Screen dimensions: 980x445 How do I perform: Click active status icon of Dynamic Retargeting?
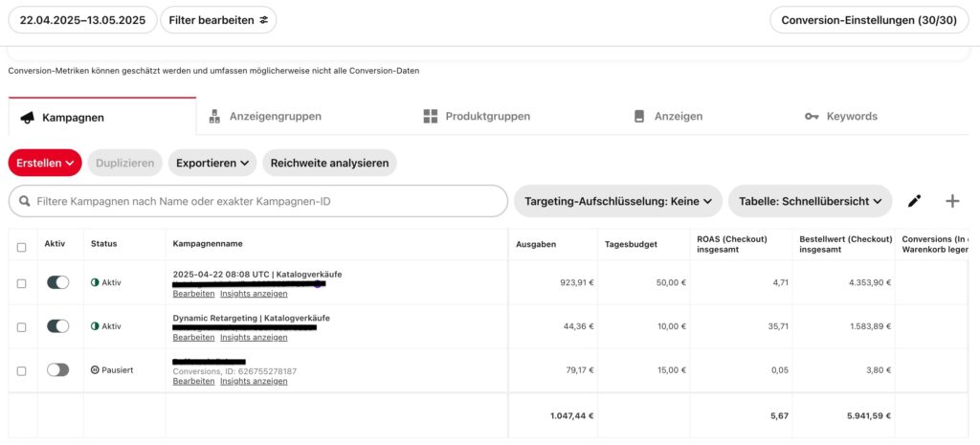(95, 326)
